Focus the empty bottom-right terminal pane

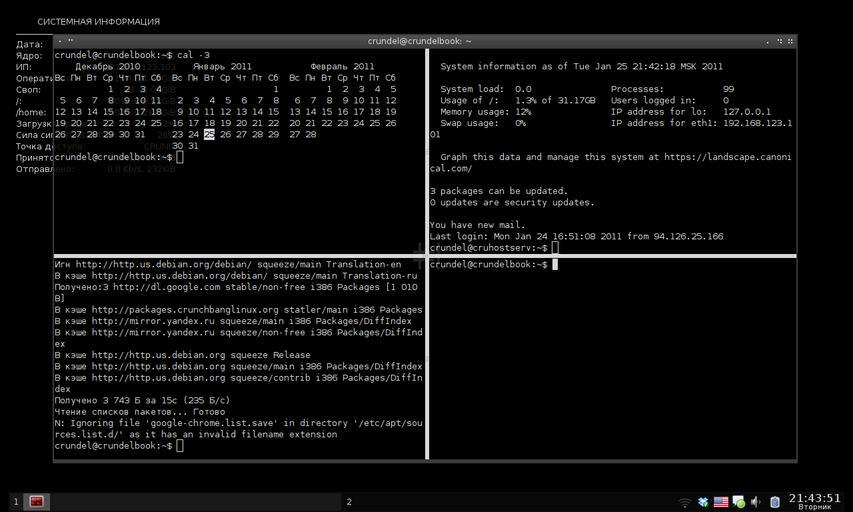[612, 360]
